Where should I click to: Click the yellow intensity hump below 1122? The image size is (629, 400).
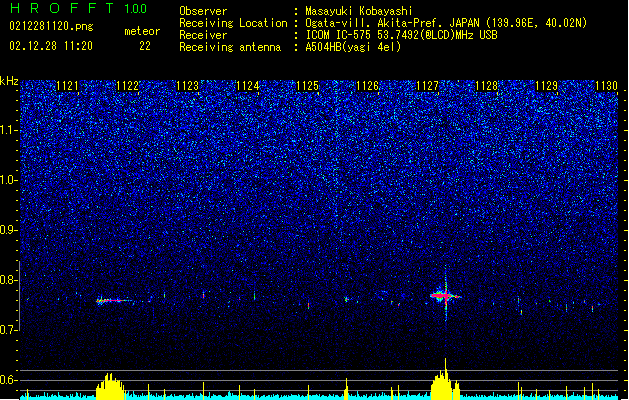110,387
